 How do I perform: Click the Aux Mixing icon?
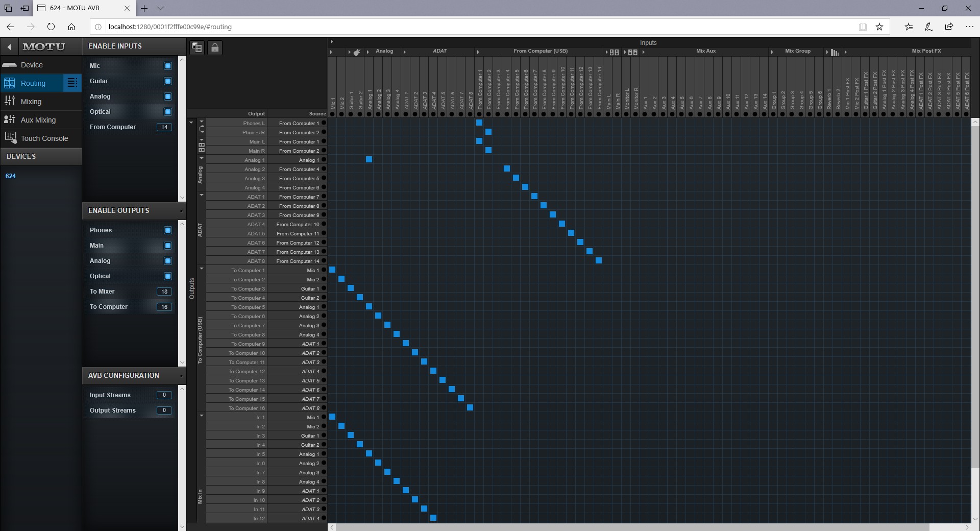pyautogui.click(x=9, y=119)
